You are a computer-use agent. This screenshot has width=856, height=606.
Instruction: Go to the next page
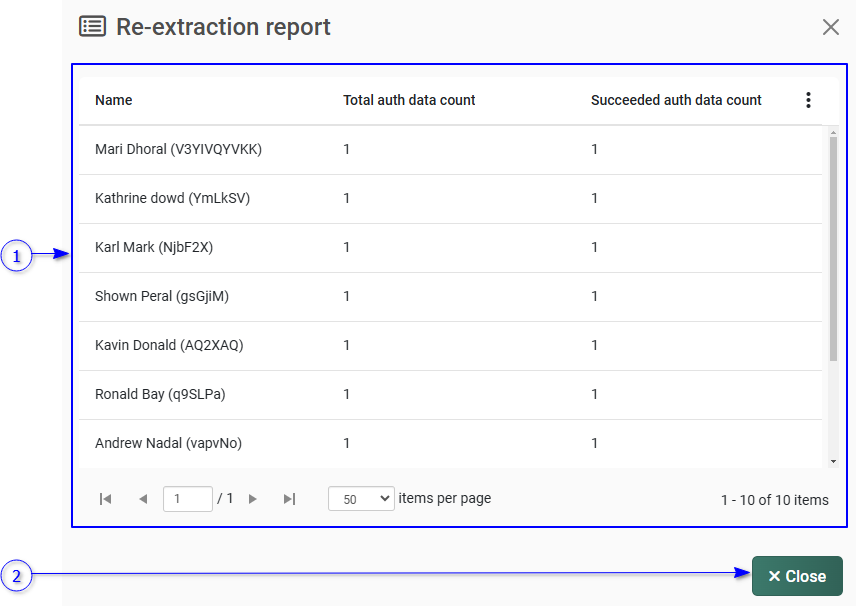pyautogui.click(x=253, y=499)
